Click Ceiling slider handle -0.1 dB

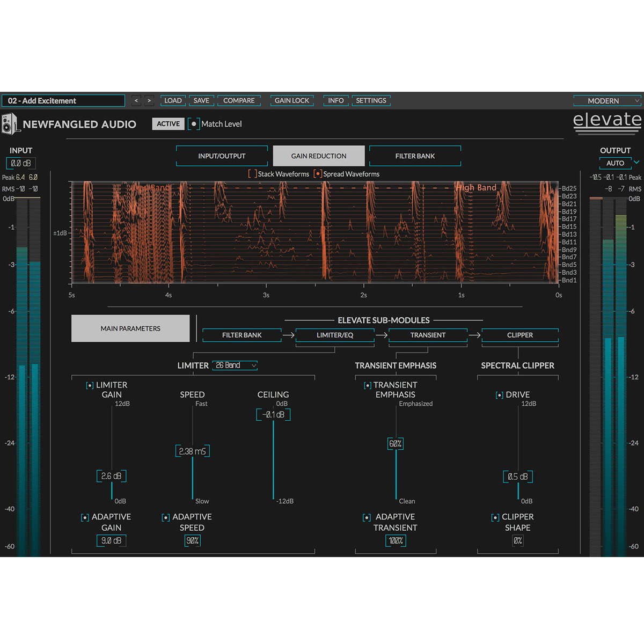(273, 415)
